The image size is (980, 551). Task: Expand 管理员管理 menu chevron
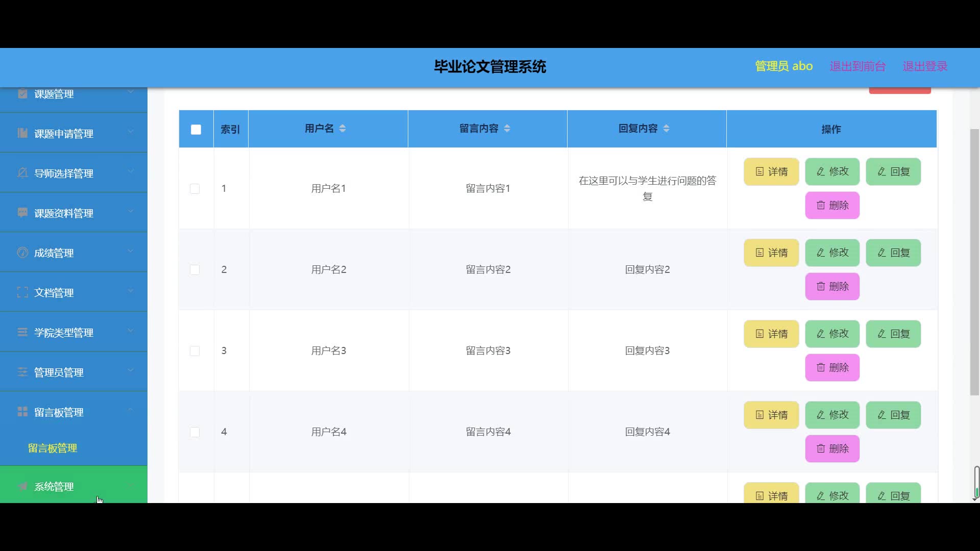[x=131, y=370]
